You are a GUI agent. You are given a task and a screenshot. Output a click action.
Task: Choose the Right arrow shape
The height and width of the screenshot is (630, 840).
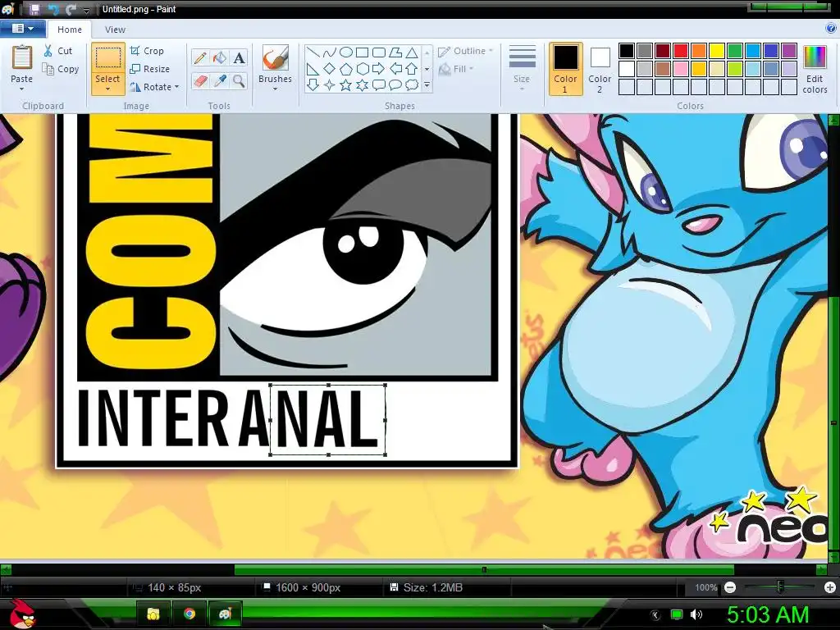[x=379, y=69]
